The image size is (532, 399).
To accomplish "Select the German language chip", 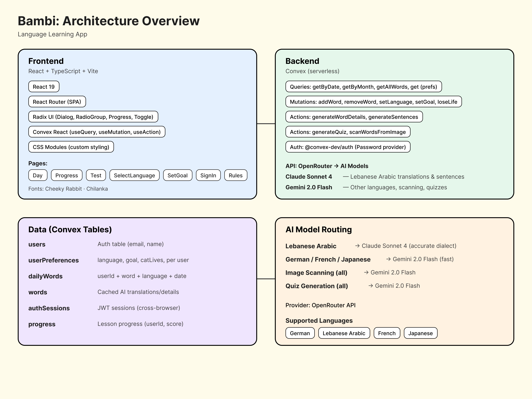I will pyautogui.click(x=300, y=333).
